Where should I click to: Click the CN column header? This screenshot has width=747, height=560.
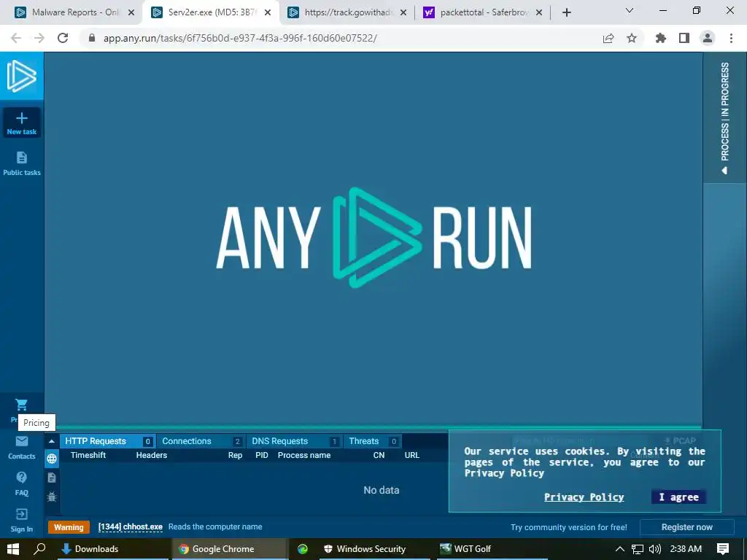(379, 455)
